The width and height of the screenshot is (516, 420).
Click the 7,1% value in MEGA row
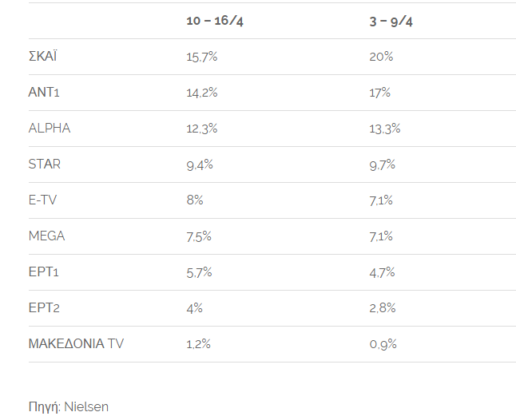point(381,236)
